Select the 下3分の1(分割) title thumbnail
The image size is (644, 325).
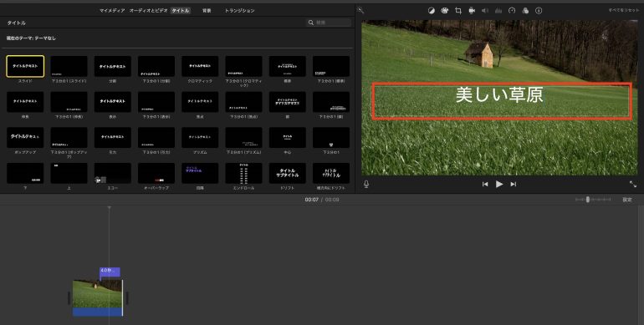(156, 67)
